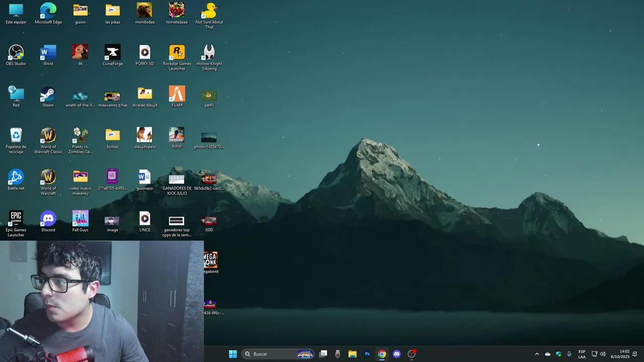Launch OBS Studio shortcut
Viewport: 644px width, 362px height.
click(x=16, y=55)
